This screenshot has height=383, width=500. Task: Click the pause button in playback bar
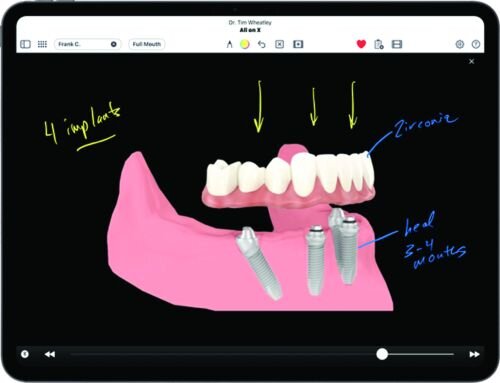click(25, 354)
